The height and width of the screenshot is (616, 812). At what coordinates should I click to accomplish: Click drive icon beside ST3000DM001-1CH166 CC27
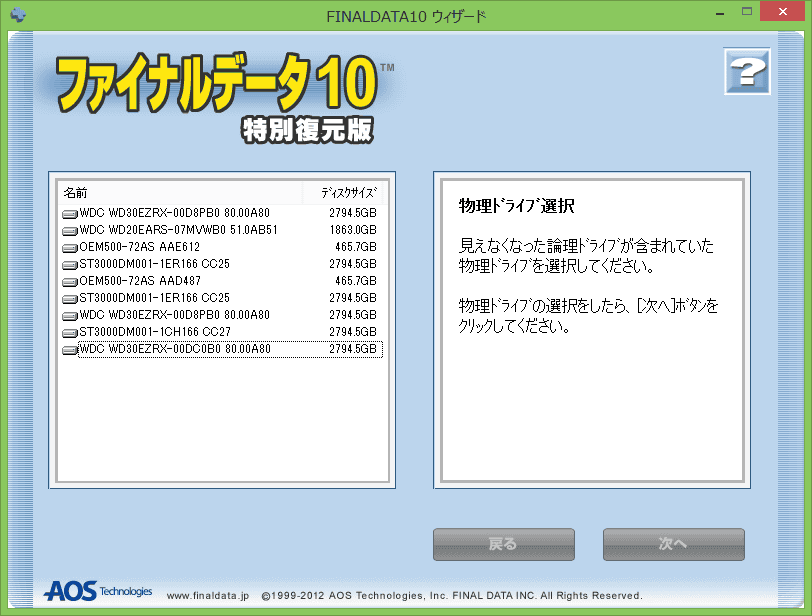69,332
